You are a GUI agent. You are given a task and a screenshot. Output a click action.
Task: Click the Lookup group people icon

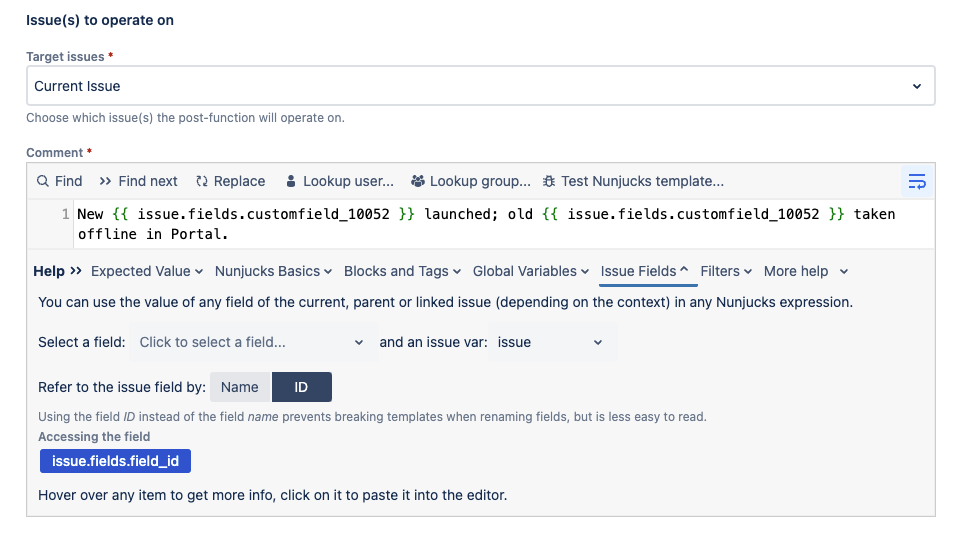tap(418, 181)
